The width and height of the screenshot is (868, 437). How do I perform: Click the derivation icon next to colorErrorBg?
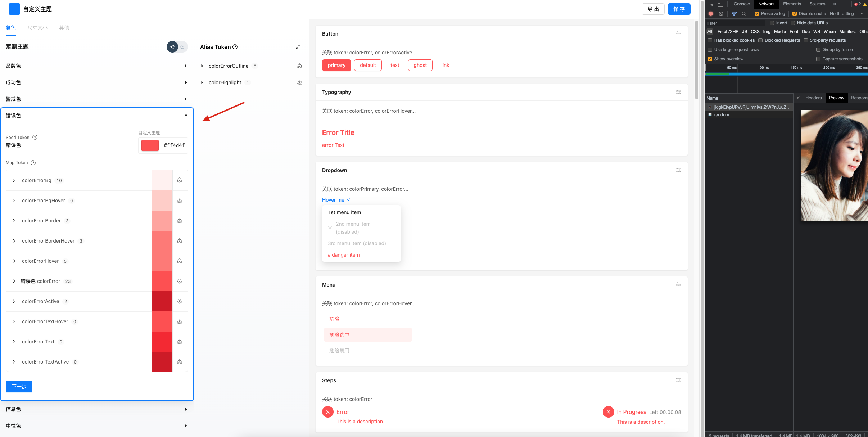click(x=180, y=180)
